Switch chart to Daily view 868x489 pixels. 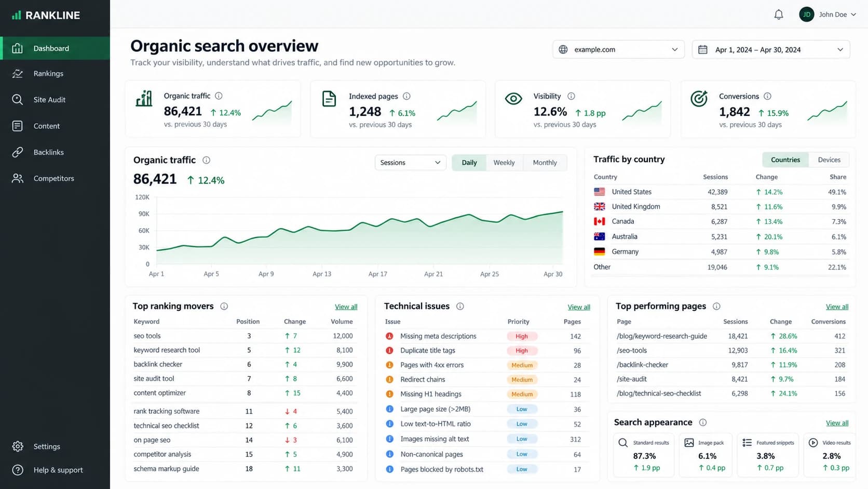[x=469, y=163]
